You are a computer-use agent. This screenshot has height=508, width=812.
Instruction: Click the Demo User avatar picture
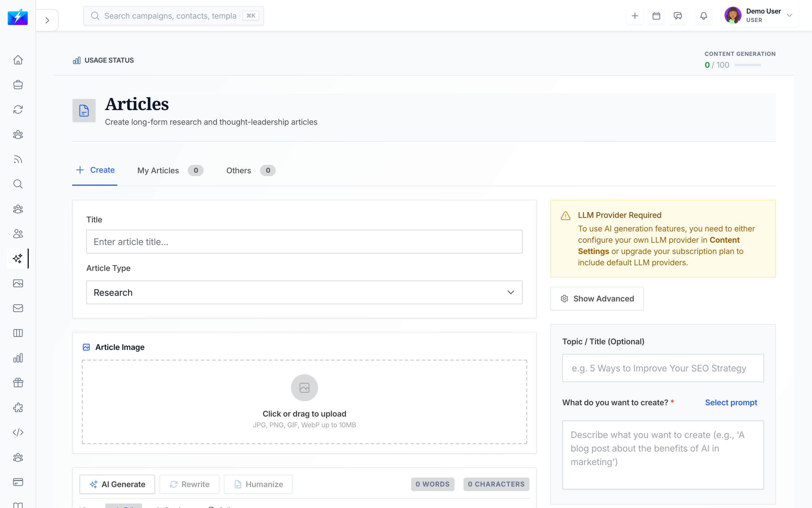[x=733, y=16]
